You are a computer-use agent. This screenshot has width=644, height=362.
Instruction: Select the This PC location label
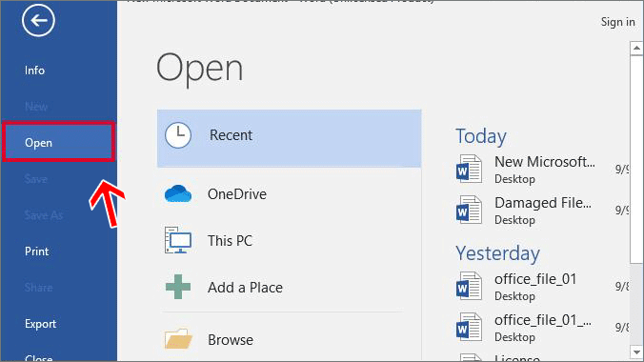(x=230, y=240)
